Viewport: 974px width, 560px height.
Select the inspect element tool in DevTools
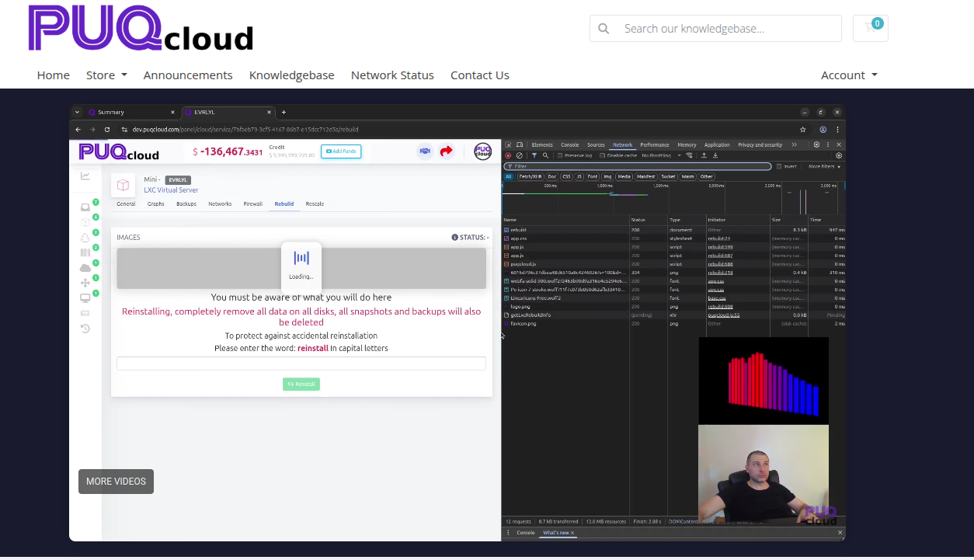pyautogui.click(x=509, y=144)
